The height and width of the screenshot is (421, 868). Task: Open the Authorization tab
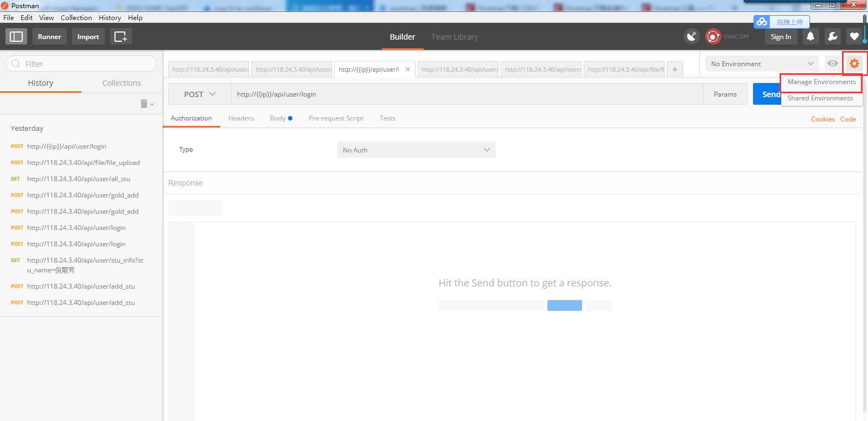coord(192,118)
